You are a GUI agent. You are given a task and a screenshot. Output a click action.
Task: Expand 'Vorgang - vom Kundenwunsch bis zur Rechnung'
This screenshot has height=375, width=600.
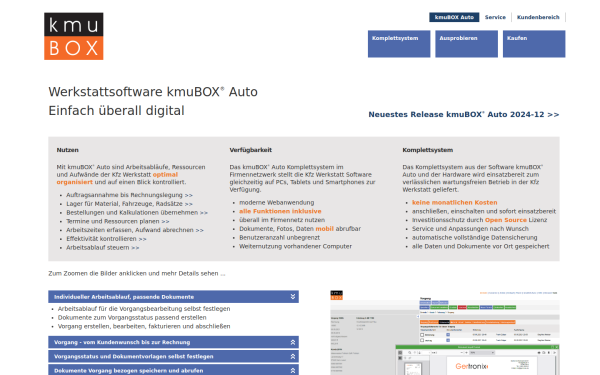pyautogui.click(x=173, y=342)
